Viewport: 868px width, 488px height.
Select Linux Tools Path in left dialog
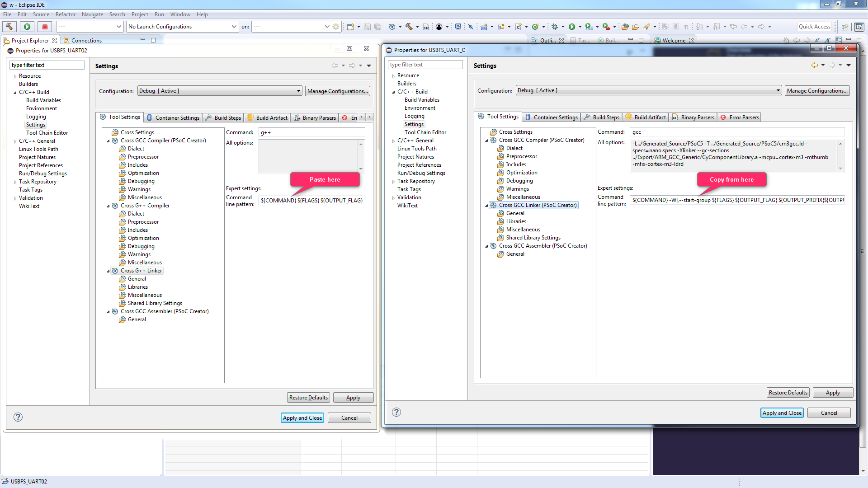pos(38,149)
